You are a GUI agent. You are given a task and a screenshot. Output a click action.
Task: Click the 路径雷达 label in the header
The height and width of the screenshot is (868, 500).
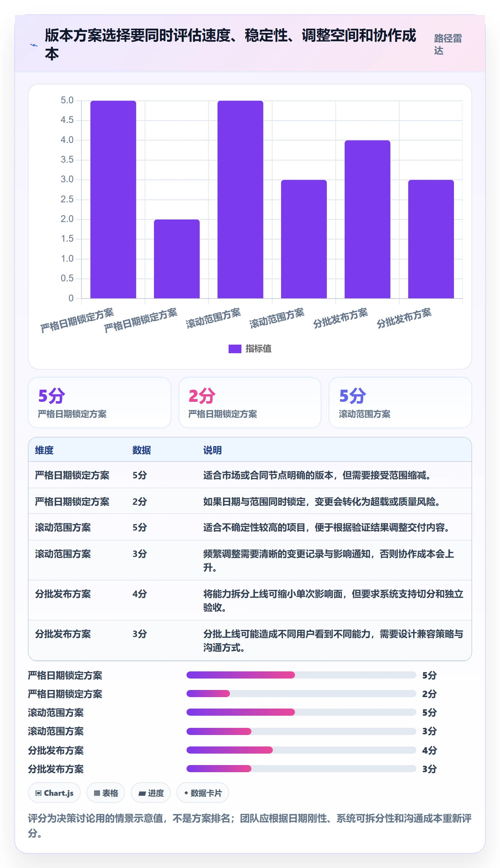tap(448, 44)
